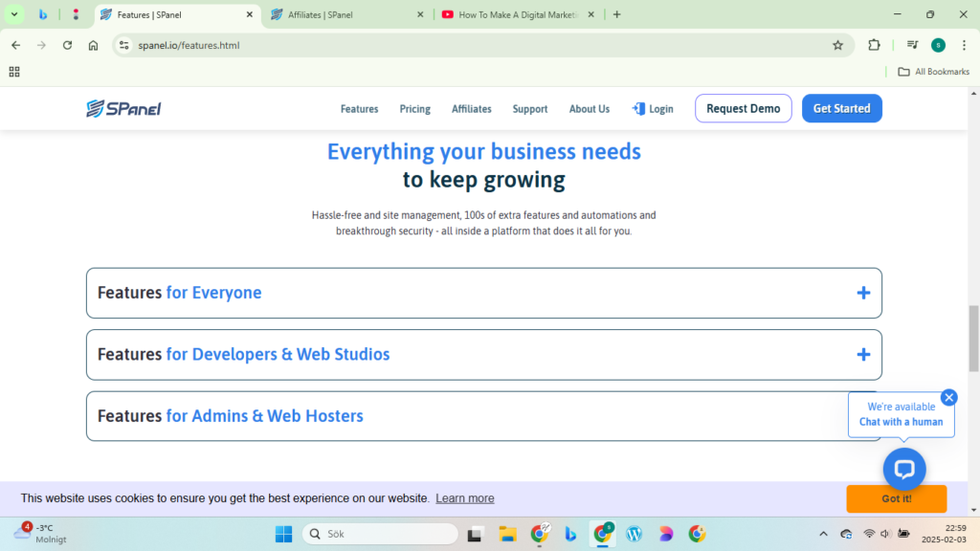Open Task View from the taskbar

click(475, 534)
